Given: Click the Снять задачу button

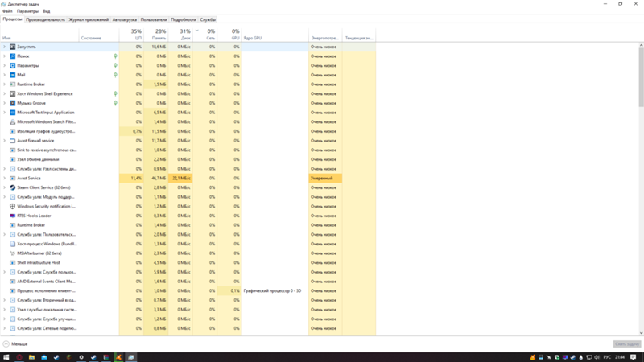Looking at the screenshot, I should [x=627, y=344].
